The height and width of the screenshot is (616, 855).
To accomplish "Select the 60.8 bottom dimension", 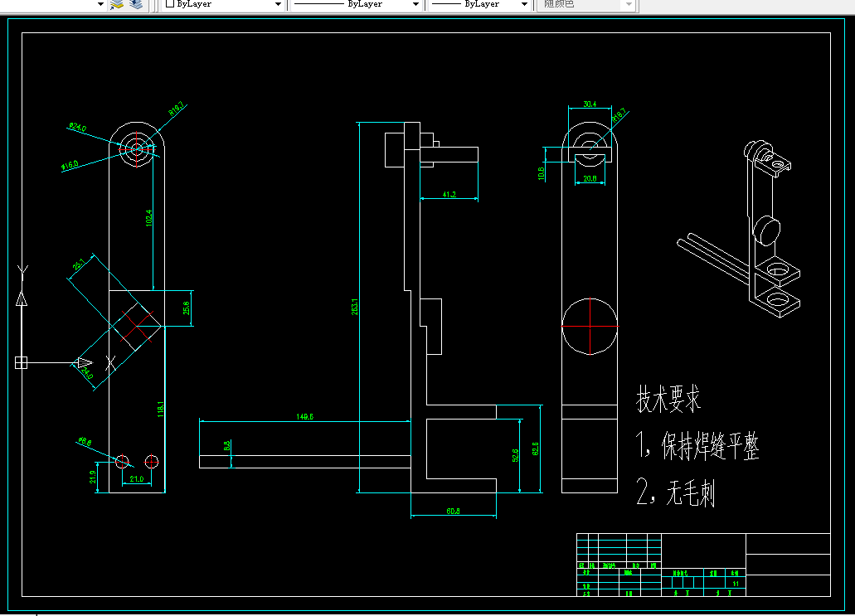I will 453,511.
